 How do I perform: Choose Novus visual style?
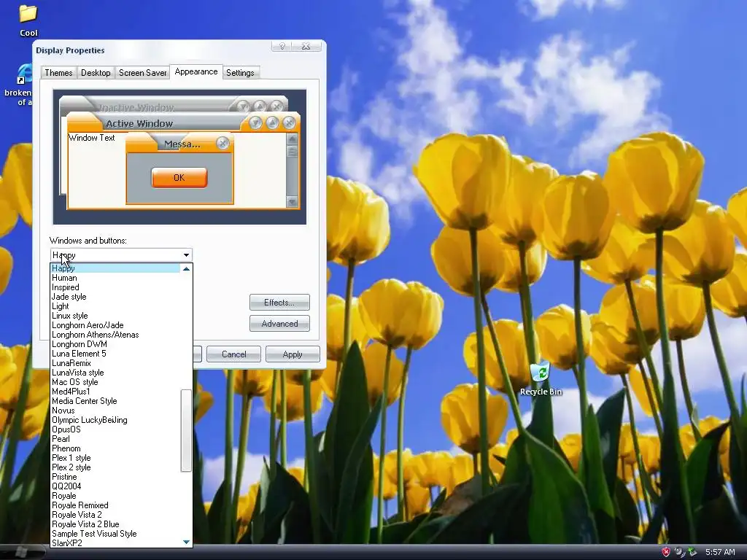115,411
